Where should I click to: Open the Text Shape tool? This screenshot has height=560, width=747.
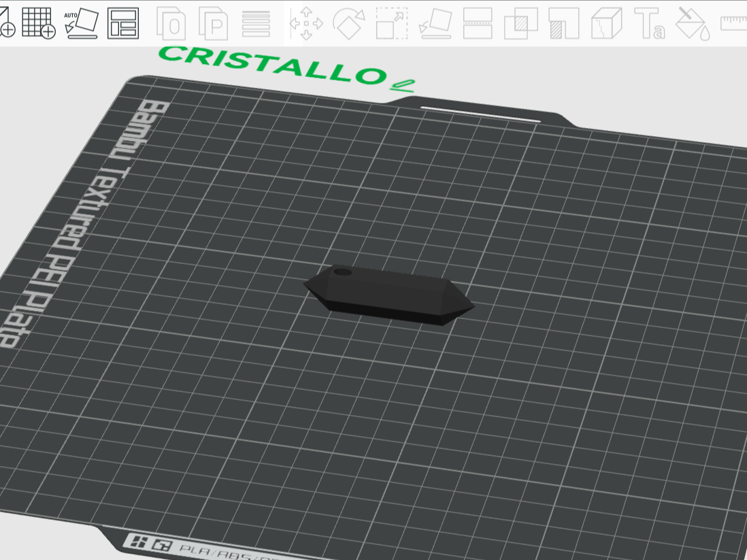pyautogui.click(x=649, y=23)
